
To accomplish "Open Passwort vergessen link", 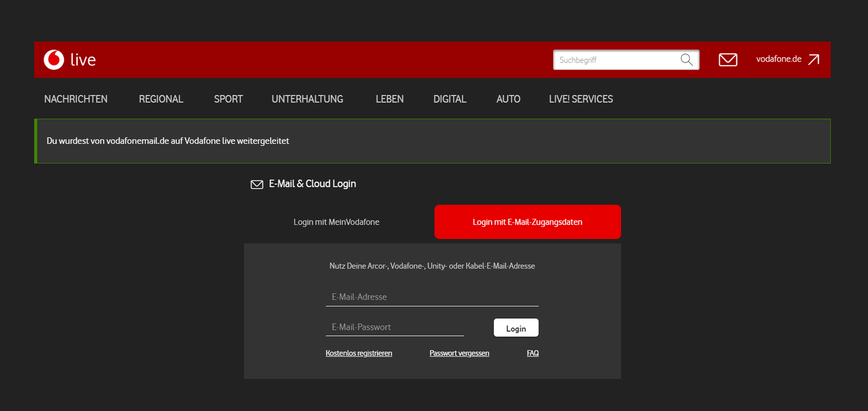I will [459, 353].
